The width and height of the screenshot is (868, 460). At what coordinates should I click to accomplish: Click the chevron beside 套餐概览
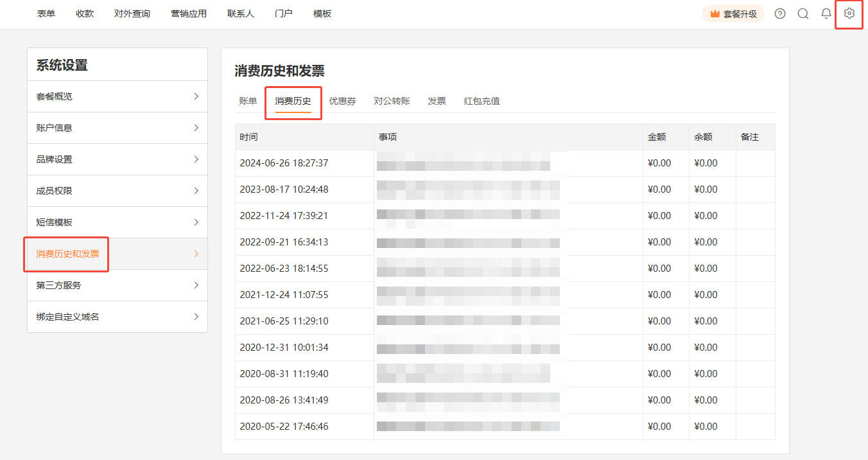click(x=196, y=96)
